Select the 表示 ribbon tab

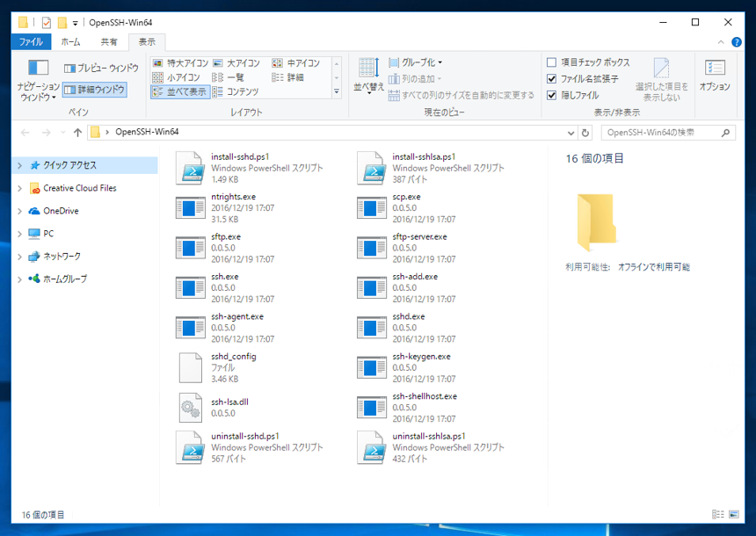coord(147,42)
